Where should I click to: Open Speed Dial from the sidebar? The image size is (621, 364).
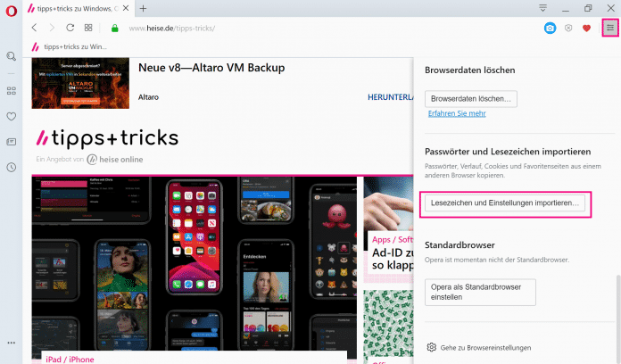click(12, 90)
